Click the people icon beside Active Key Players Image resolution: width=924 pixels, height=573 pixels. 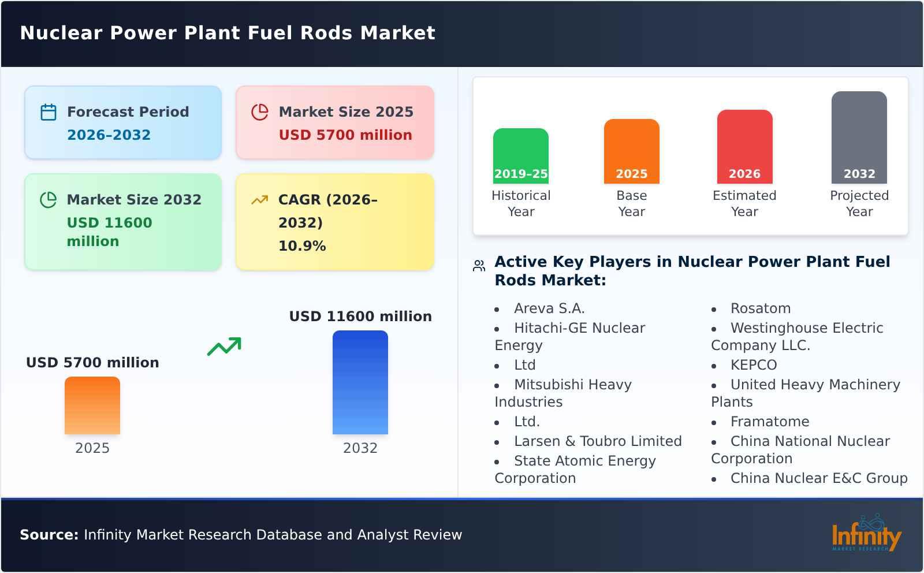click(479, 266)
